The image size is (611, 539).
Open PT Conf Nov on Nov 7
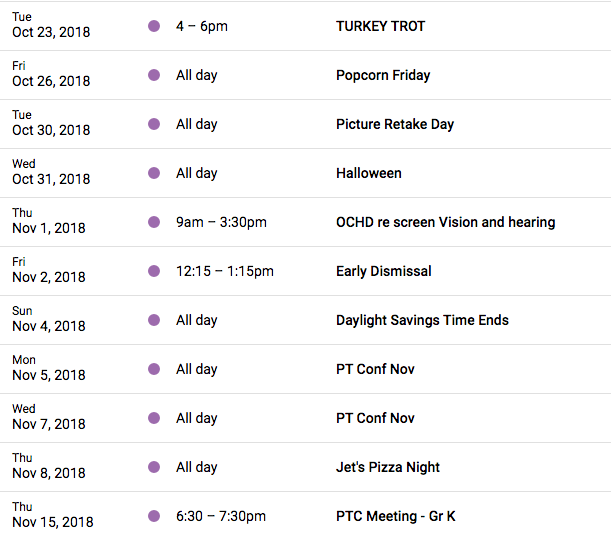[375, 418]
